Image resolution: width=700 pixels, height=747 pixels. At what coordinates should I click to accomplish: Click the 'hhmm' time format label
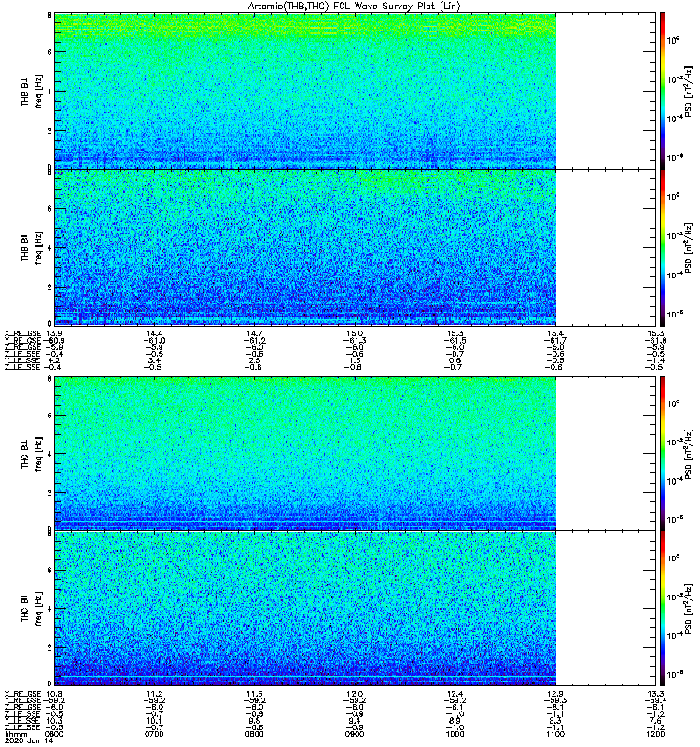(16, 734)
